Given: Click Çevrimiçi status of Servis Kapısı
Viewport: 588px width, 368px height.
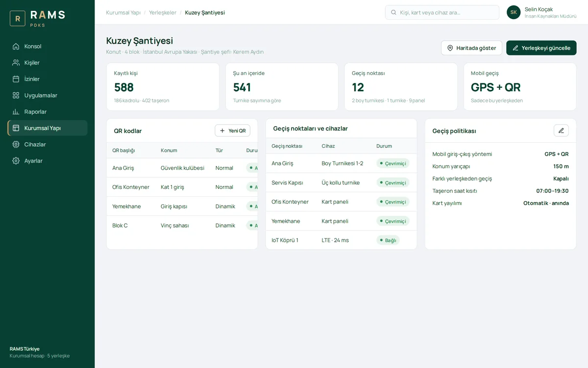Looking at the screenshot, I should 393,183.
